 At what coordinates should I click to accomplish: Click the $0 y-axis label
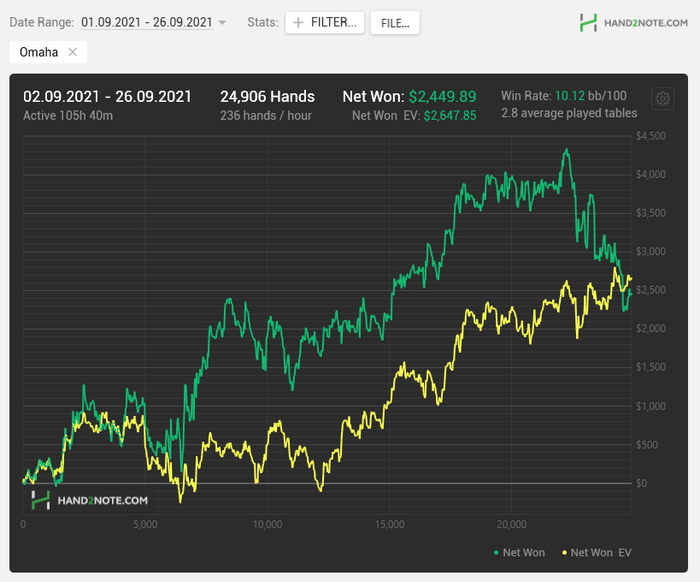click(641, 483)
